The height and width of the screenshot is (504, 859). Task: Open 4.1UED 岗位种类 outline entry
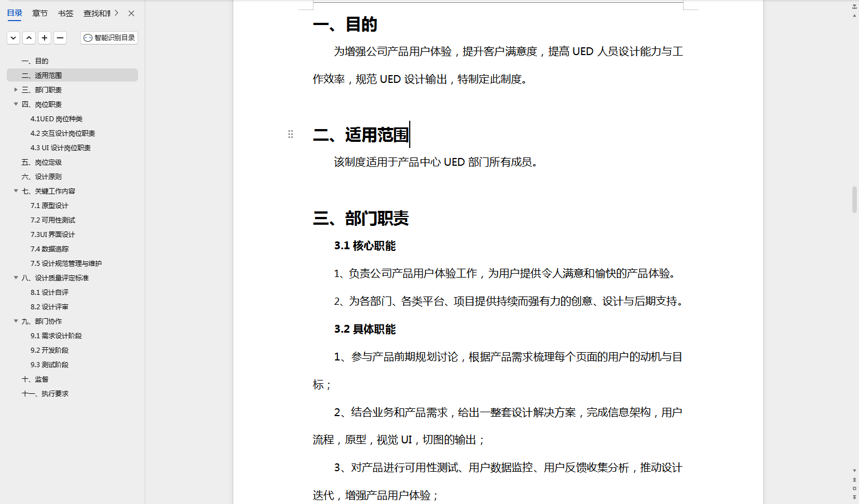[56, 119]
